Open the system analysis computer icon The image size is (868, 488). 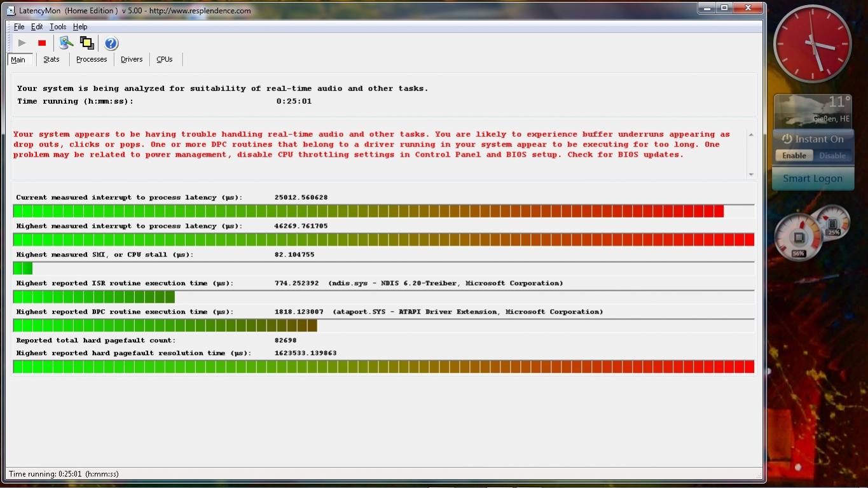tap(66, 43)
